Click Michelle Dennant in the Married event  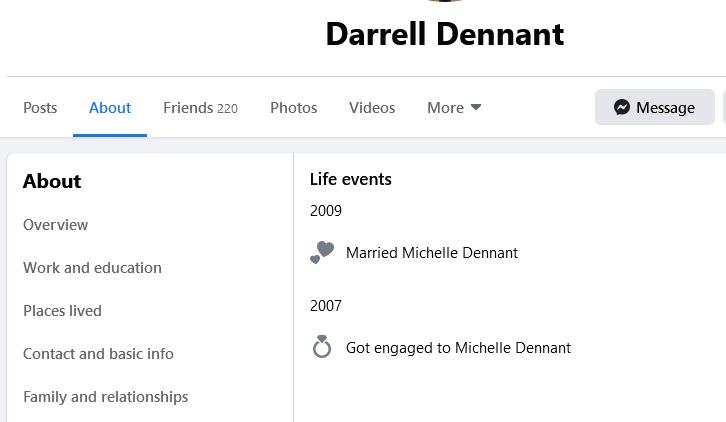pos(460,253)
